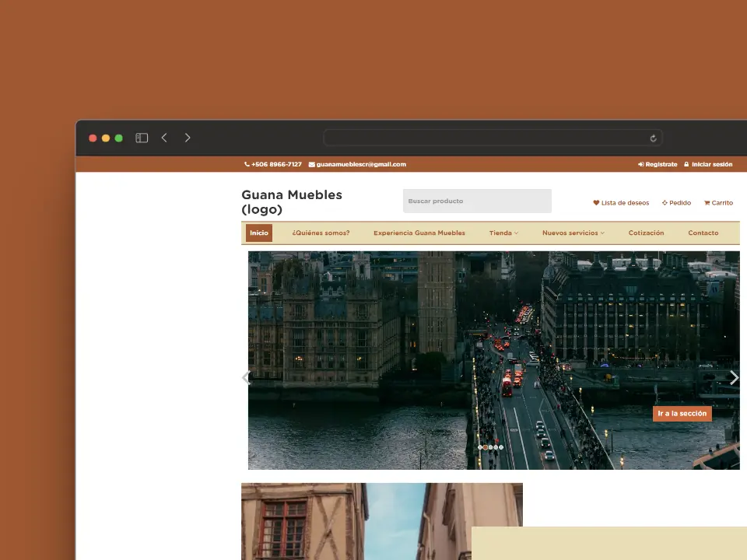Click the phone icon beside +506 8966-7127
The height and width of the screenshot is (560, 747).
pyautogui.click(x=247, y=165)
